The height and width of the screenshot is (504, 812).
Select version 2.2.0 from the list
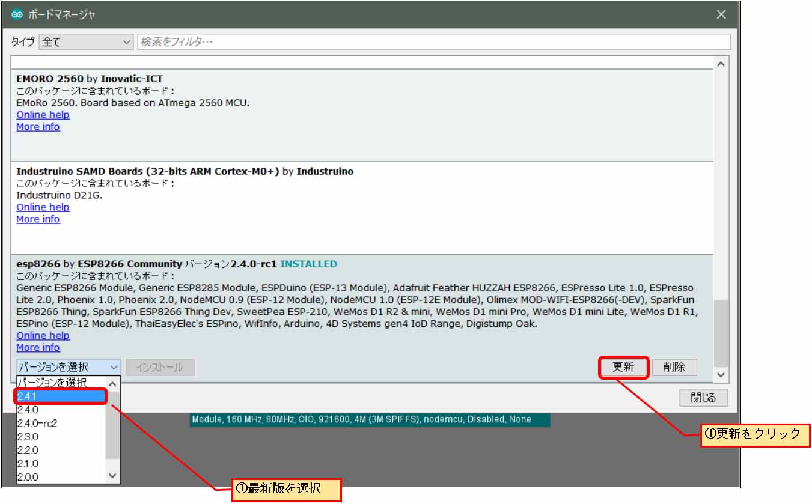click(61, 450)
